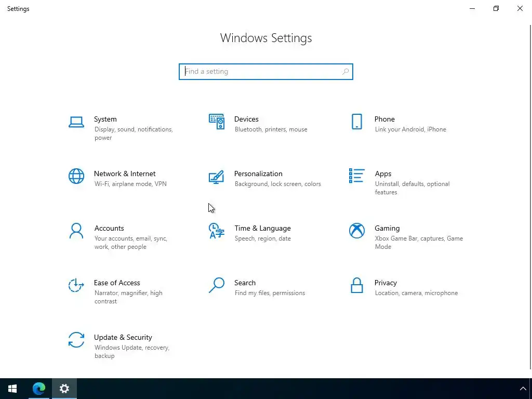
Task: Click the Settings gear on taskbar
Action: pos(64,389)
